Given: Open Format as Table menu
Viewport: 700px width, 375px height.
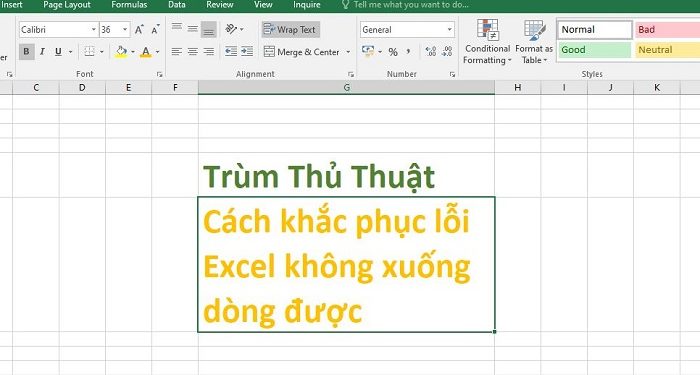Looking at the screenshot, I should click(x=534, y=42).
